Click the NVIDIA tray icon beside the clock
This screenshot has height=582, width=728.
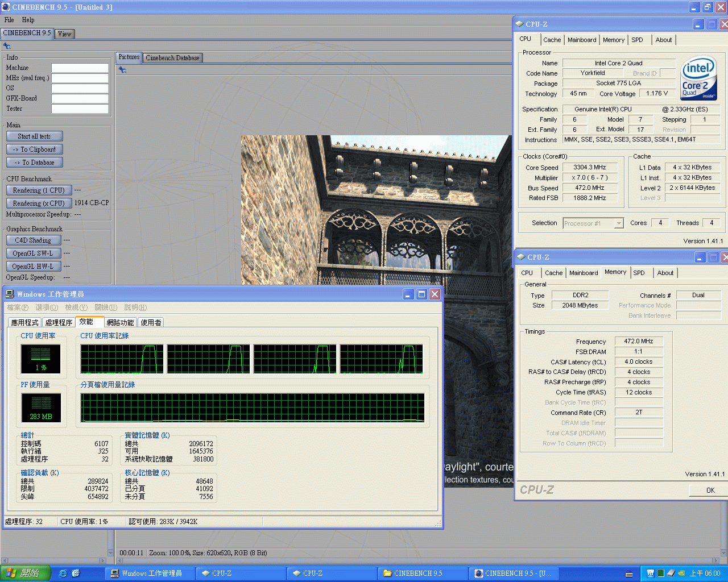tap(681, 573)
